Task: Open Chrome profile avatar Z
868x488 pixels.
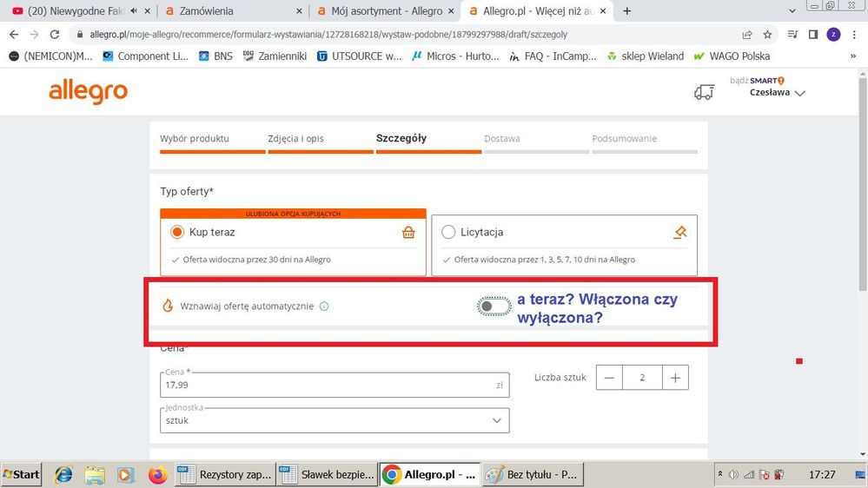Action: point(833,35)
